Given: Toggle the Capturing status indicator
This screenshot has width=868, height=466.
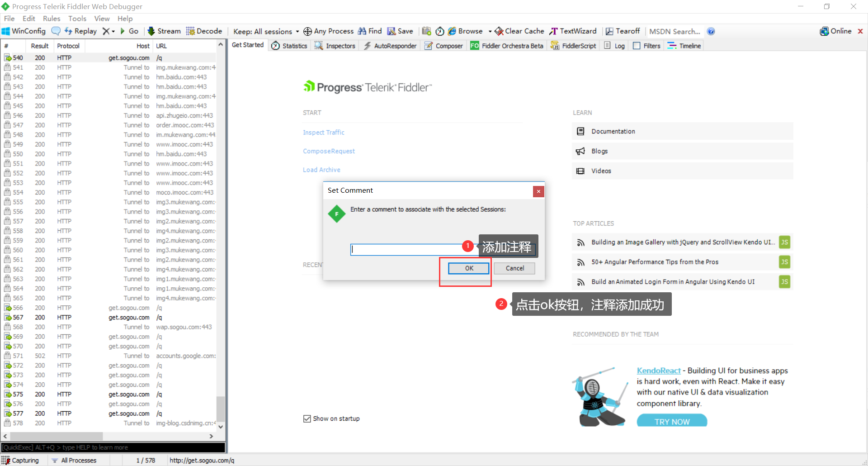Looking at the screenshot, I should click(20, 460).
